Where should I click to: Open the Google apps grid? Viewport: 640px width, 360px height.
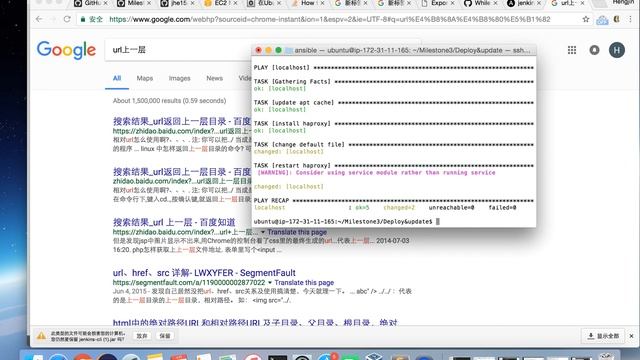tap(572, 50)
